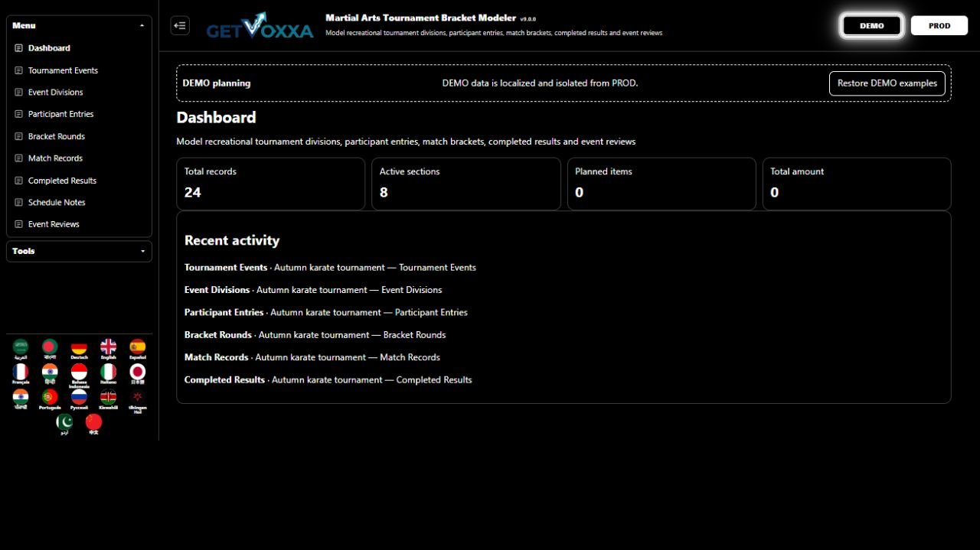Image resolution: width=980 pixels, height=550 pixels.
Task: Switch to PROD mode
Action: (x=939, y=25)
